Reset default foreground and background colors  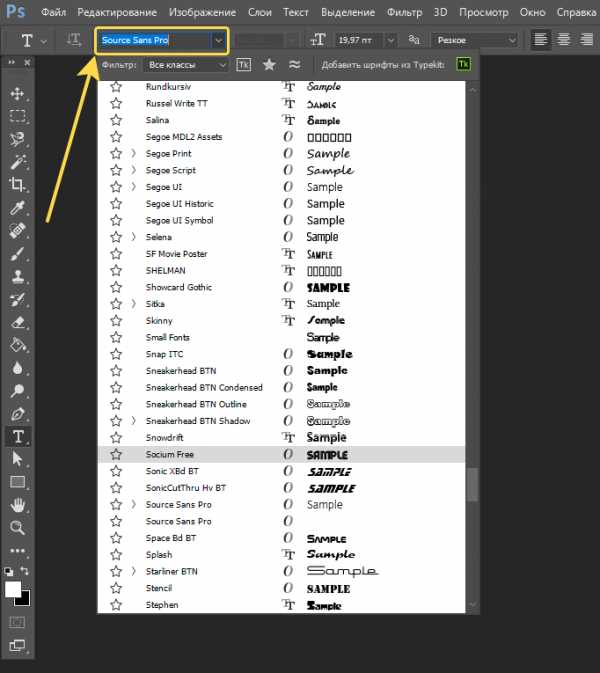tap(8, 571)
